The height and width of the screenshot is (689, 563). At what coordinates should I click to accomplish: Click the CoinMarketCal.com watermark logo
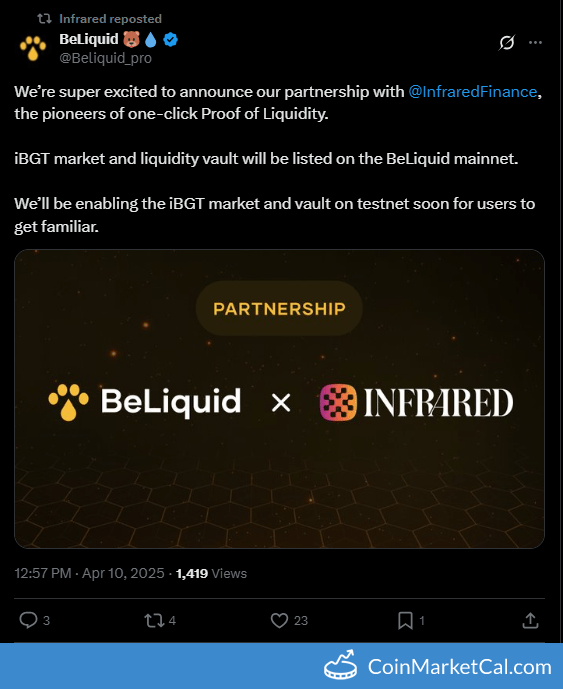coord(437,666)
